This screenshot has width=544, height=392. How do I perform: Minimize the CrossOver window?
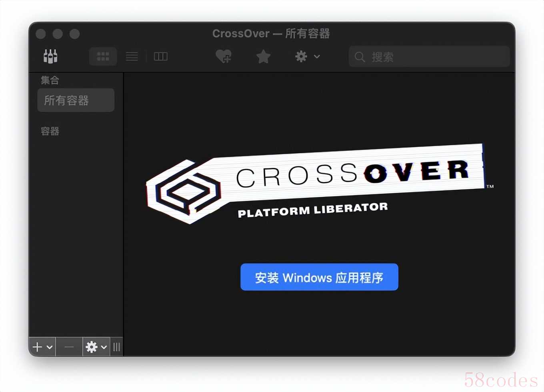point(58,34)
